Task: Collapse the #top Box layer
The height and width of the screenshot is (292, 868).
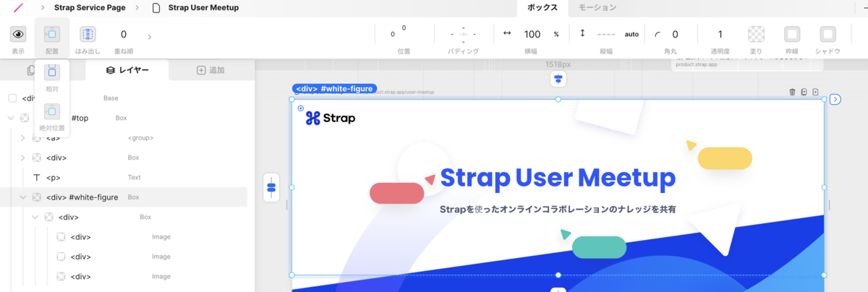Action: 11,118
